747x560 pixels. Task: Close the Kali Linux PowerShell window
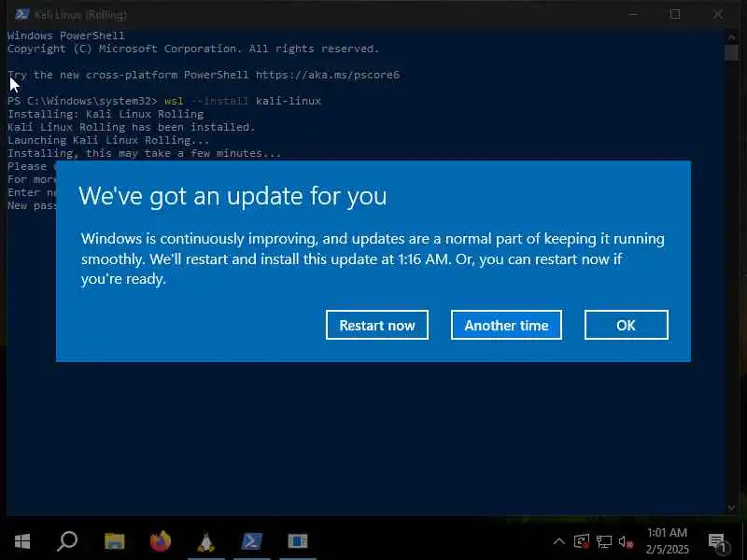tap(718, 14)
